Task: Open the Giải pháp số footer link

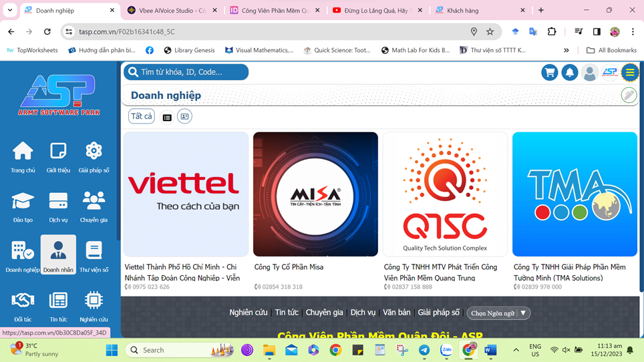Action: [438, 313]
